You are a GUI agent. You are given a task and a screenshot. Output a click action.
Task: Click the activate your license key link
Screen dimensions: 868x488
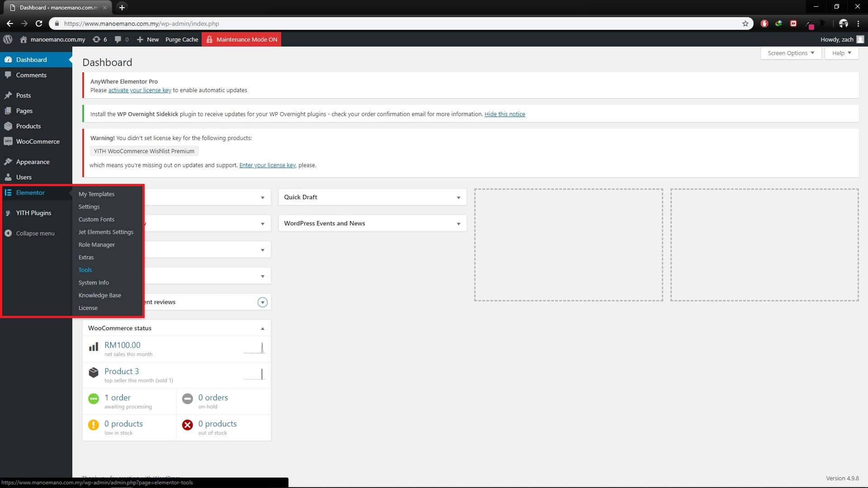coord(140,90)
